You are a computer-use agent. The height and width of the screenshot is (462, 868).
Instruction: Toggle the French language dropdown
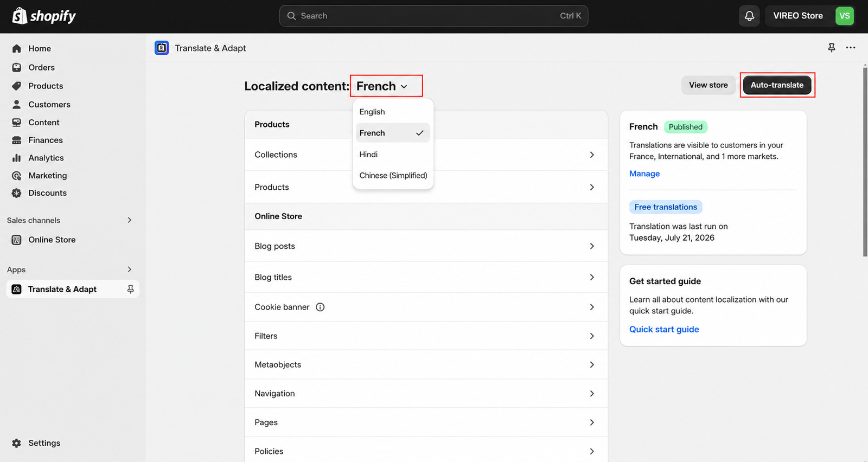coord(382,86)
